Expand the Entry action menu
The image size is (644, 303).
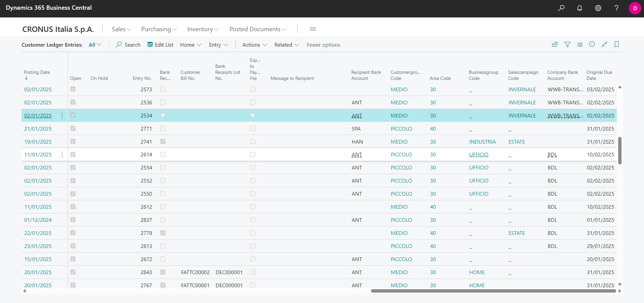(218, 45)
